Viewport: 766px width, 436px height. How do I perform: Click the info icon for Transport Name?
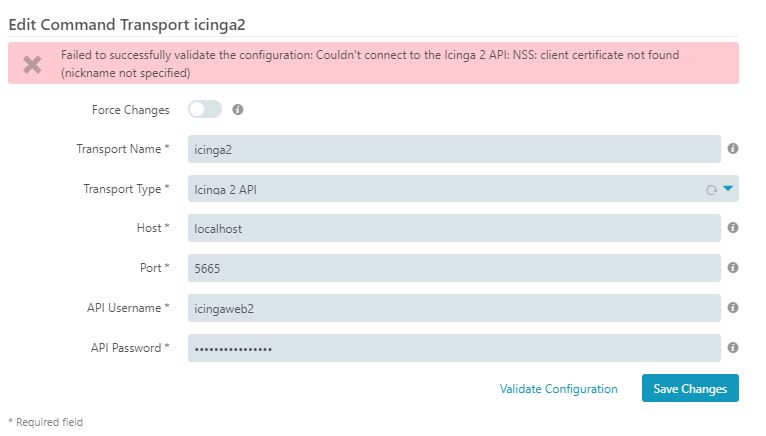(732, 149)
